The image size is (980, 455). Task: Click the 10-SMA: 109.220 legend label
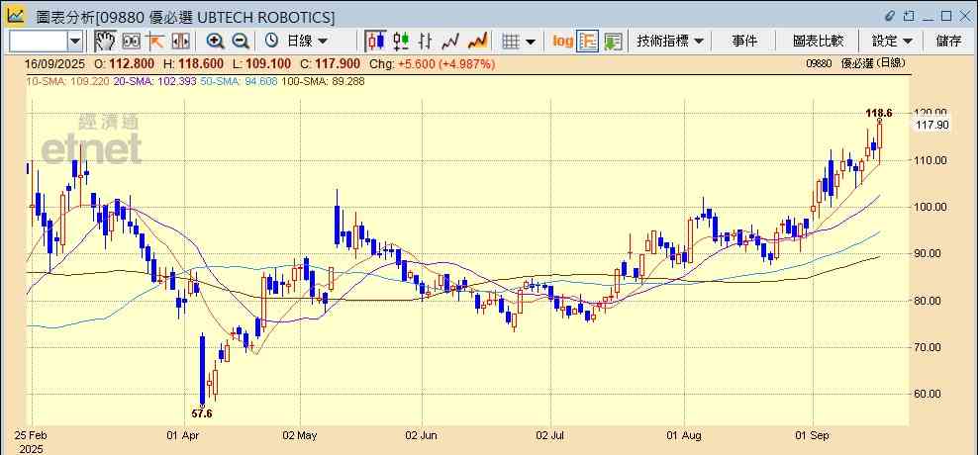[67, 81]
